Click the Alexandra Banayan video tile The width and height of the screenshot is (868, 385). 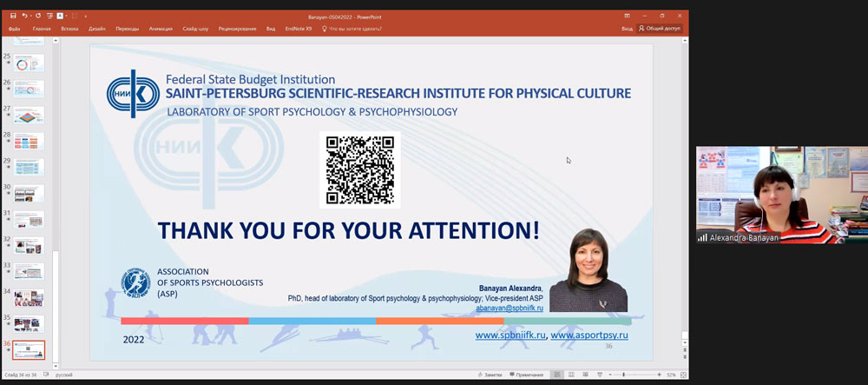tap(782, 195)
